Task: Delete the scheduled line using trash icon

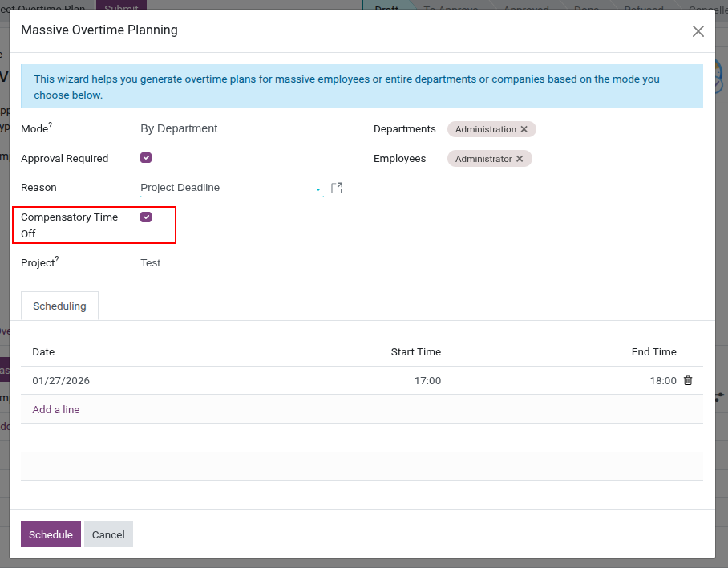Action: pyautogui.click(x=688, y=380)
